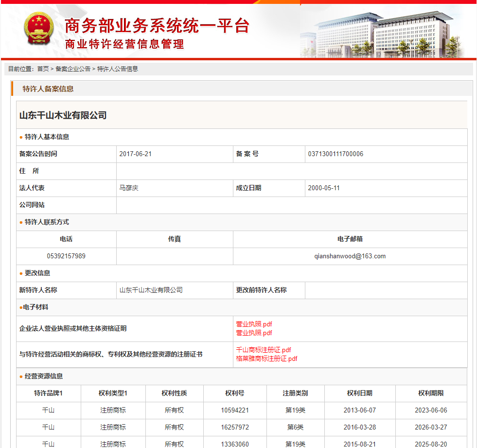Click the 备案公告时间 field label
477x448 pixels.
[x=38, y=154]
